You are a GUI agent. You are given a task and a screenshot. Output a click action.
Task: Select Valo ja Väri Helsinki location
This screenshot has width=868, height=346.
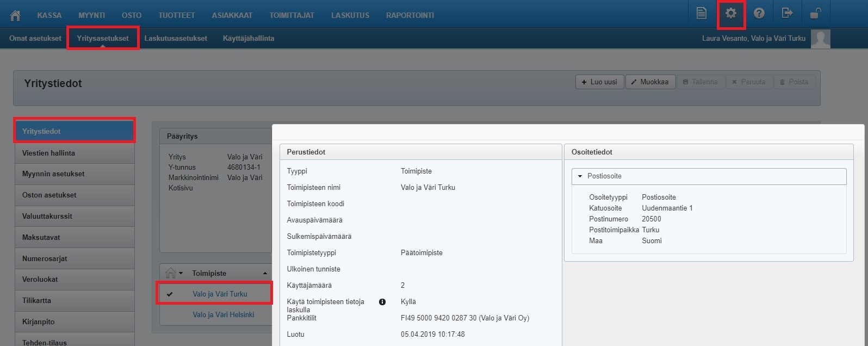(x=223, y=314)
